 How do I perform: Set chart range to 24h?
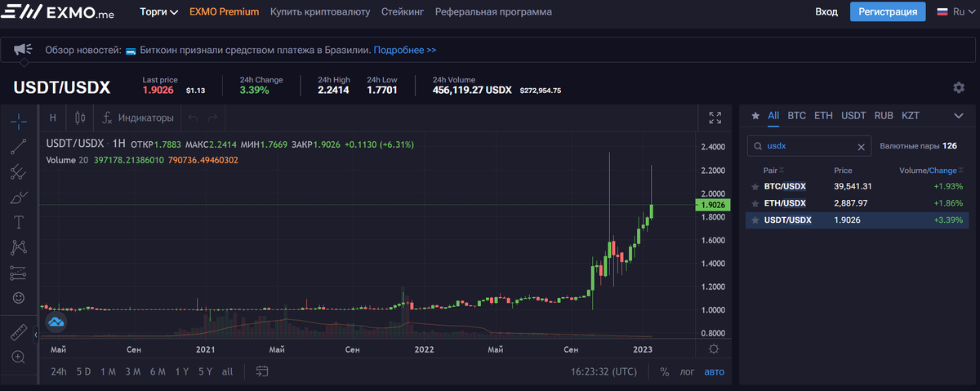(x=59, y=371)
